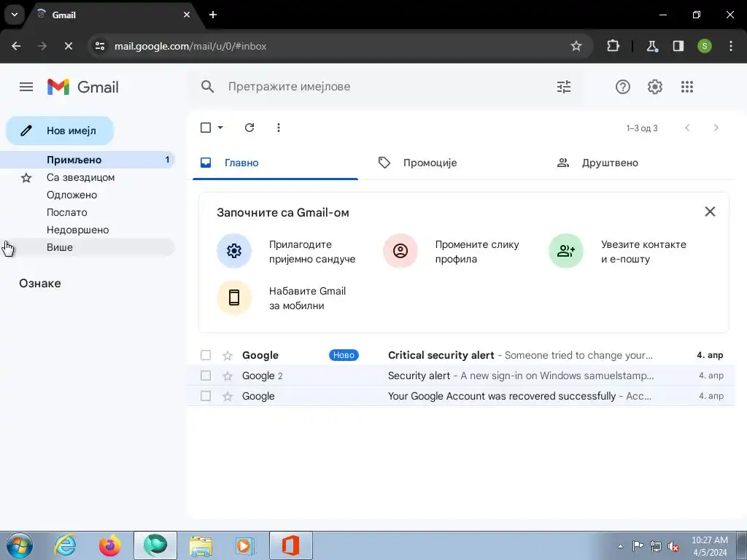
Task: Select the Security alert email checkbox
Action: click(206, 376)
